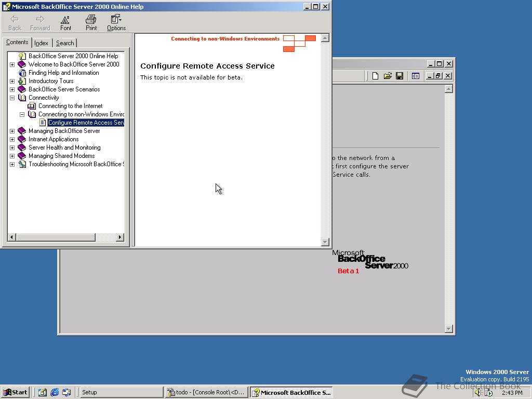The height and width of the screenshot is (399, 532).
Task: Collapse the Connectivity node
Action: (12, 98)
